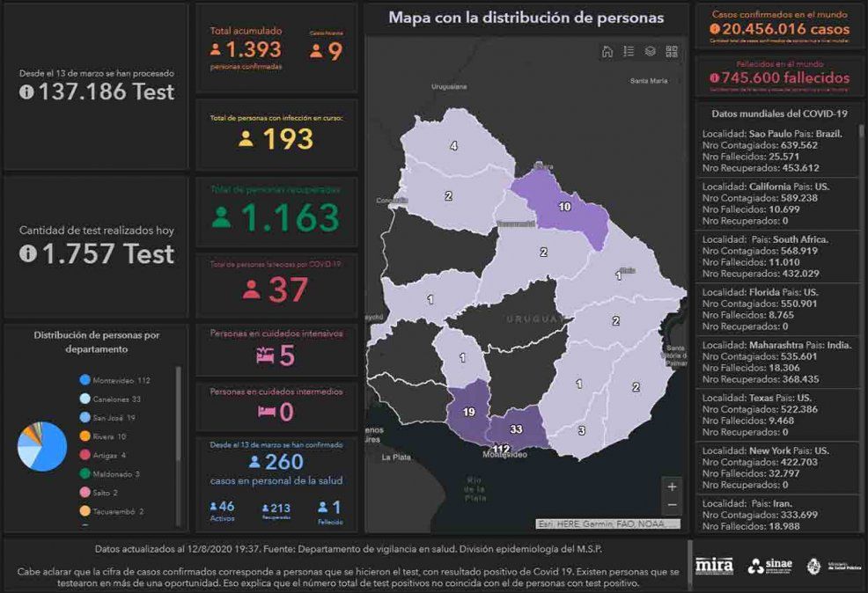Open the map layers list icon
868x593 pixels.
[x=650, y=52]
